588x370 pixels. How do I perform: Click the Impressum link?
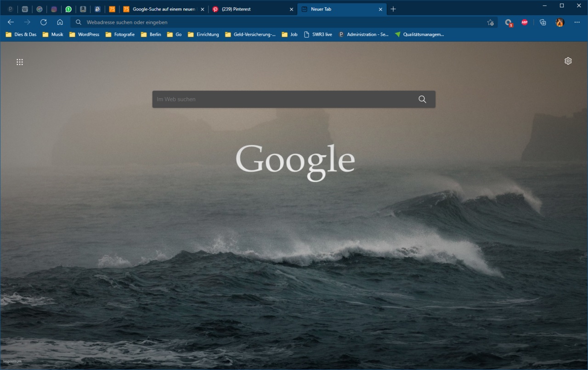(x=12, y=361)
